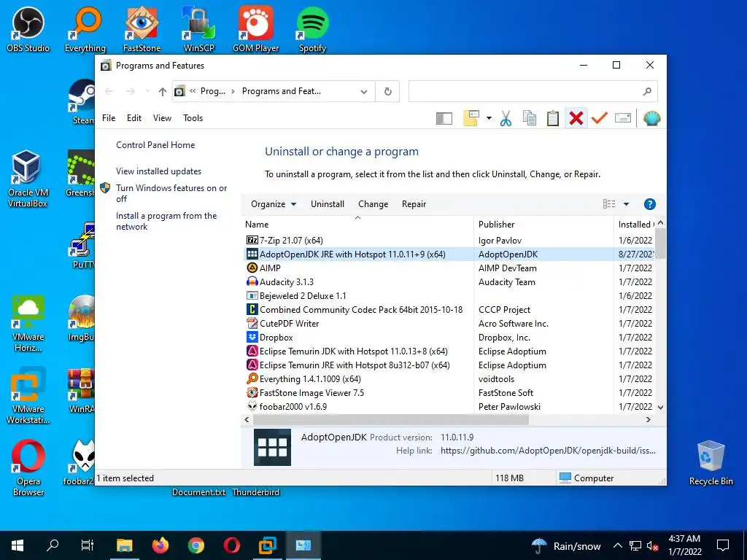Select the AIMP program row
Image resolution: width=747 pixels, height=560 pixels.
pyautogui.click(x=448, y=268)
